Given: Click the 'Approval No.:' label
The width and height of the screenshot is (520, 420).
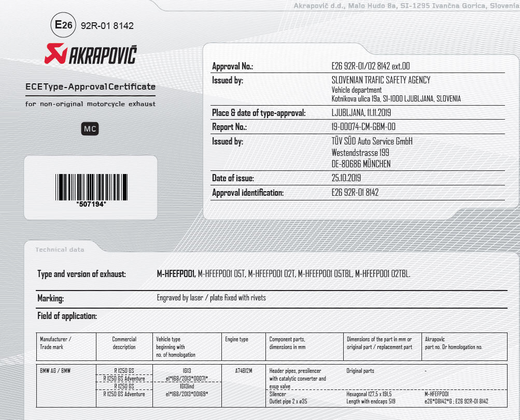Looking at the screenshot, I should pos(232,66).
